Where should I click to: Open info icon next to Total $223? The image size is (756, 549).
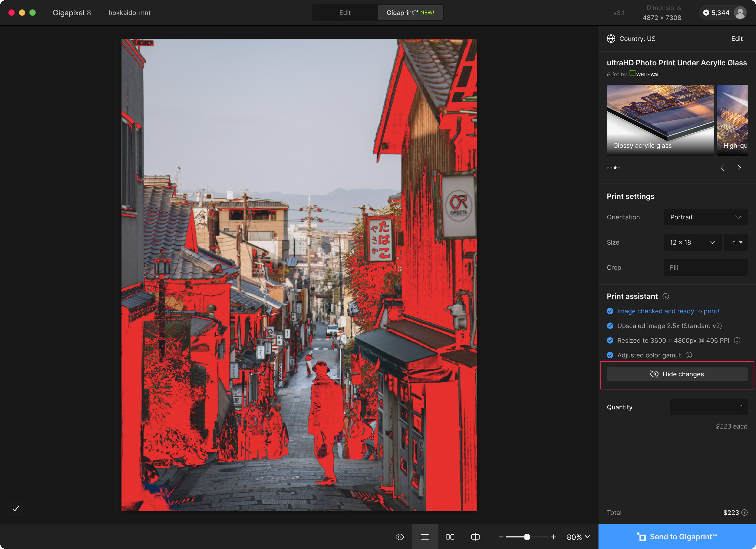click(744, 512)
